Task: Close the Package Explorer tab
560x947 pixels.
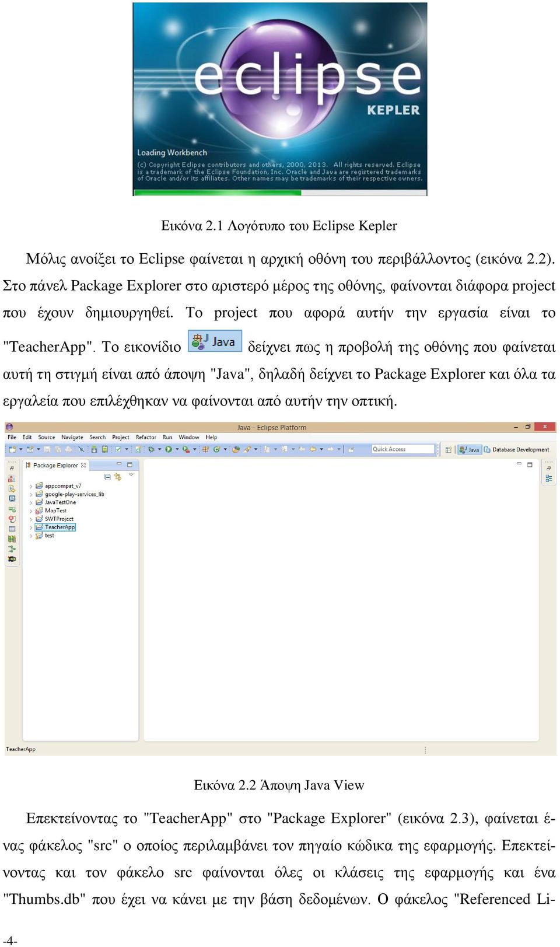Action: pyautogui.click(x=83, y=465)
